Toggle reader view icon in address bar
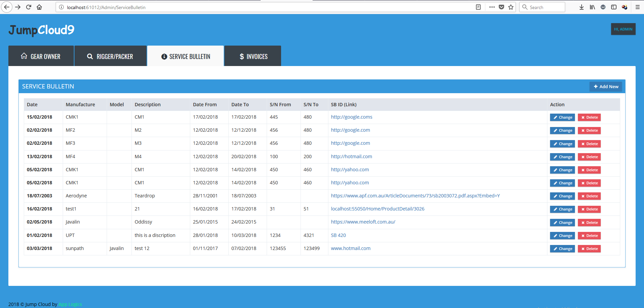644x308 pixels. click(x=478, y=7)
